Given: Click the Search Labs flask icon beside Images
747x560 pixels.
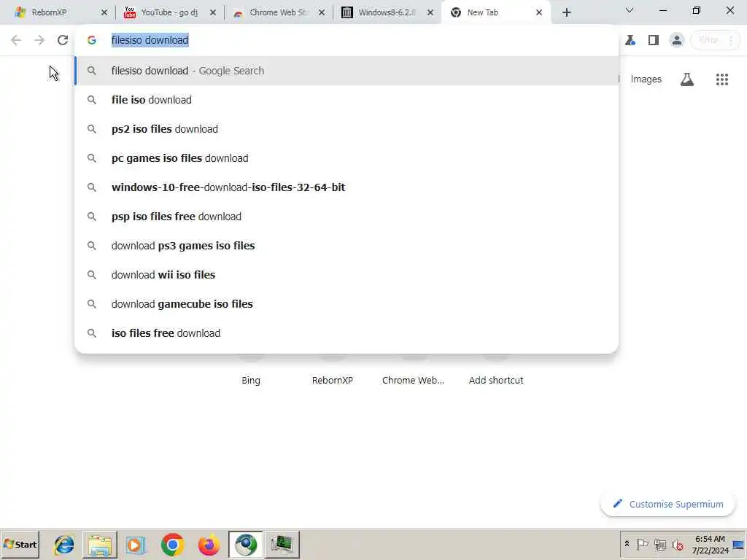Looking at the screenshot, I should (x=687, y=79).
